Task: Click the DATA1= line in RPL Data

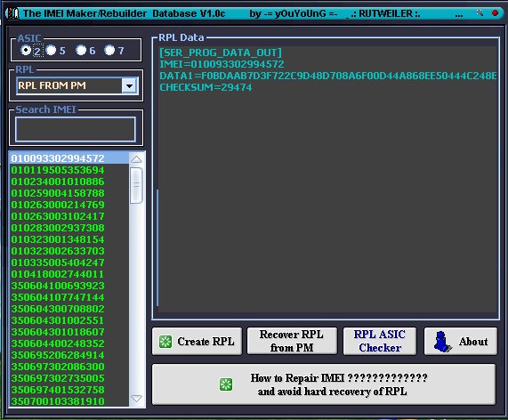Action: [328, 76]
